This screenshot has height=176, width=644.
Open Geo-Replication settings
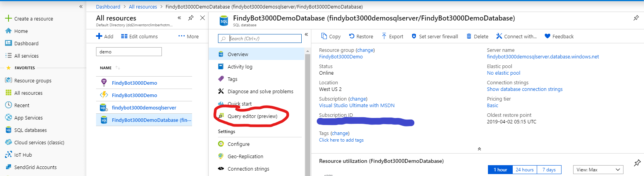[x=245, y=156]
